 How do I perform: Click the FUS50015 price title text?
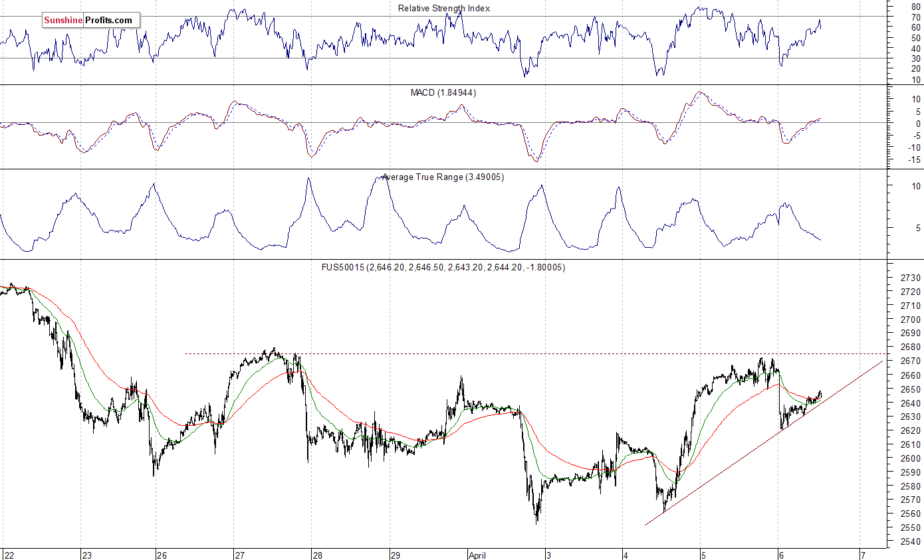click(444, 267)
